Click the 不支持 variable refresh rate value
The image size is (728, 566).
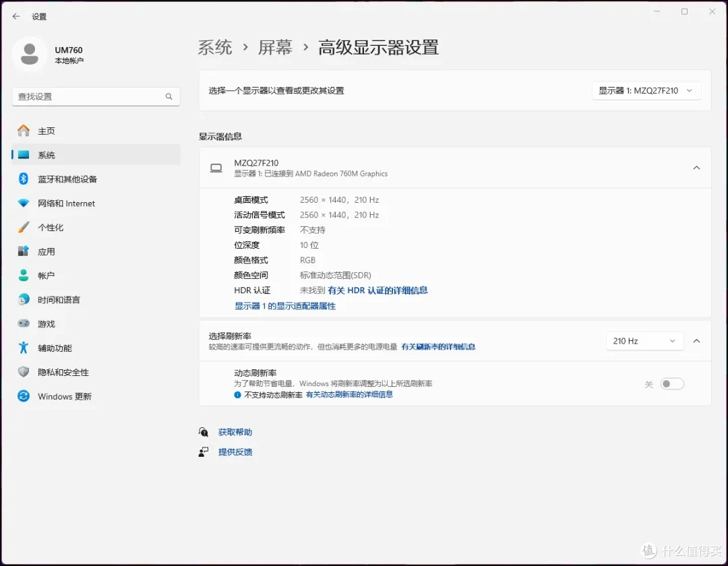(313, 230)
